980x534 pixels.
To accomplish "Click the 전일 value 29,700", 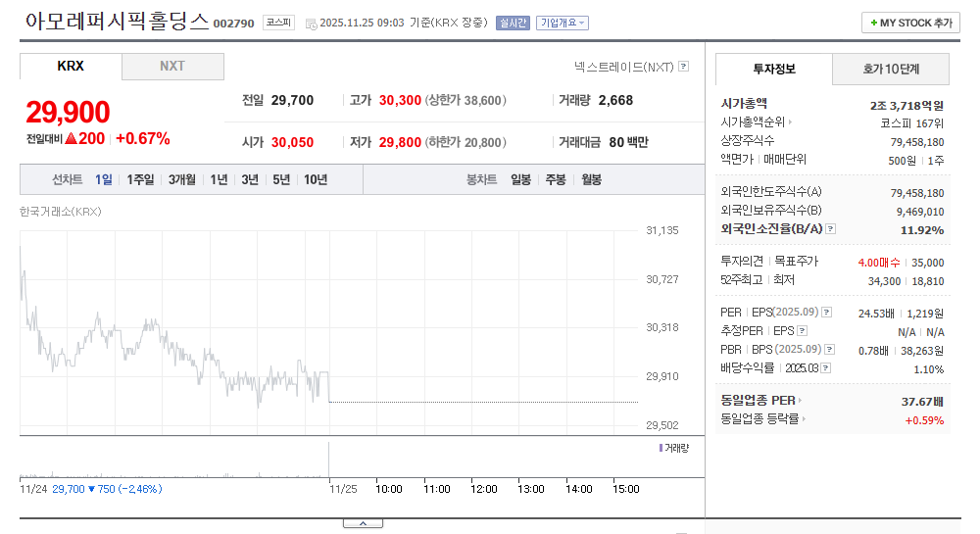I will coord(292,101).
